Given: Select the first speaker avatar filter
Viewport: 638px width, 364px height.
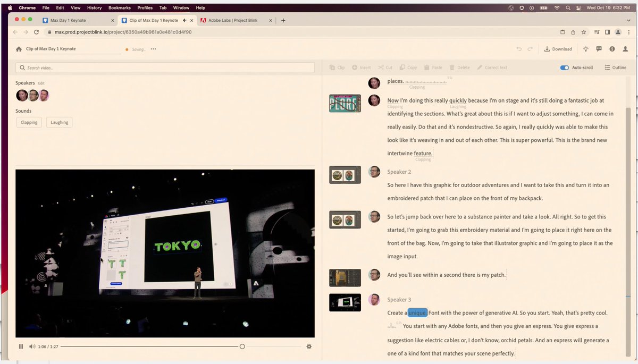Looking at the screenshot, I should click(x=22, y=96).
